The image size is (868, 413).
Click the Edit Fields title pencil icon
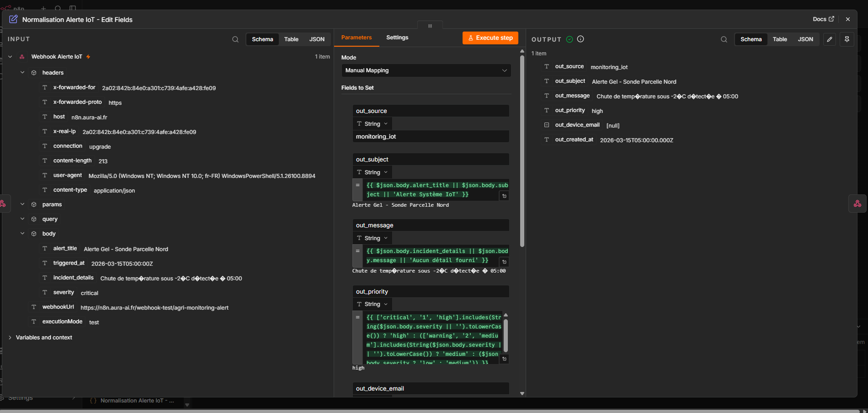(14, 19)
